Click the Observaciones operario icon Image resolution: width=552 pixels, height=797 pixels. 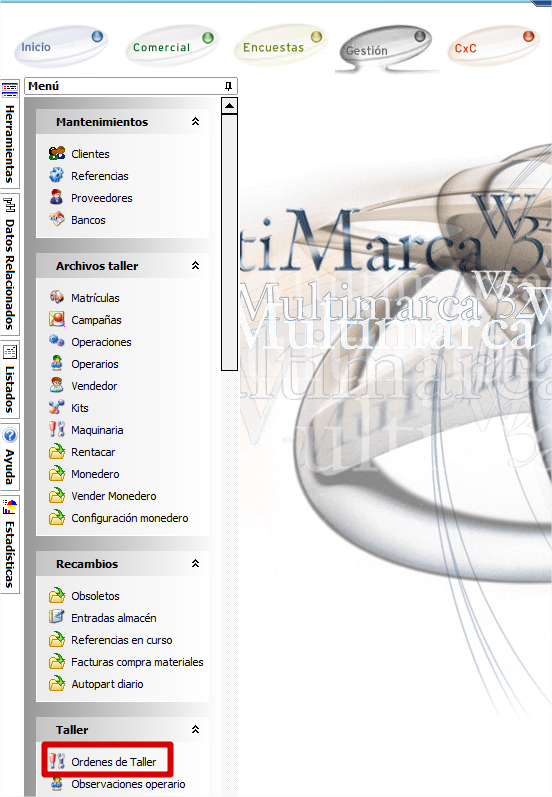point(57,783)
